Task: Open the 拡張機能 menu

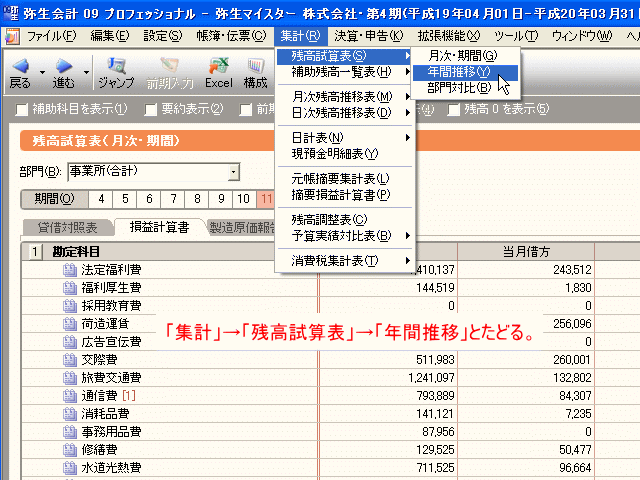Action: 449,36
